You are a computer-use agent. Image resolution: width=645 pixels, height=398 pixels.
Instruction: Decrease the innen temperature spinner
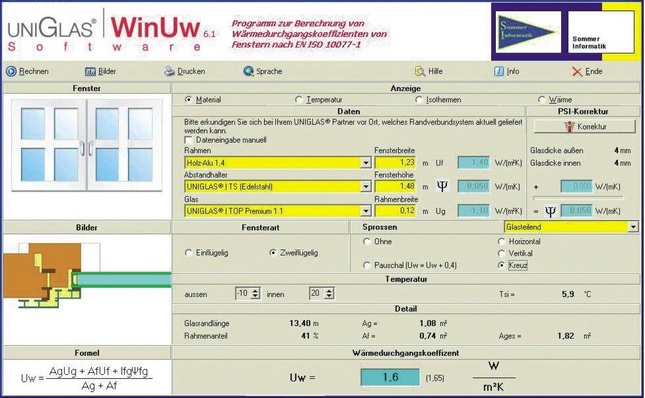tap(329, 296)
